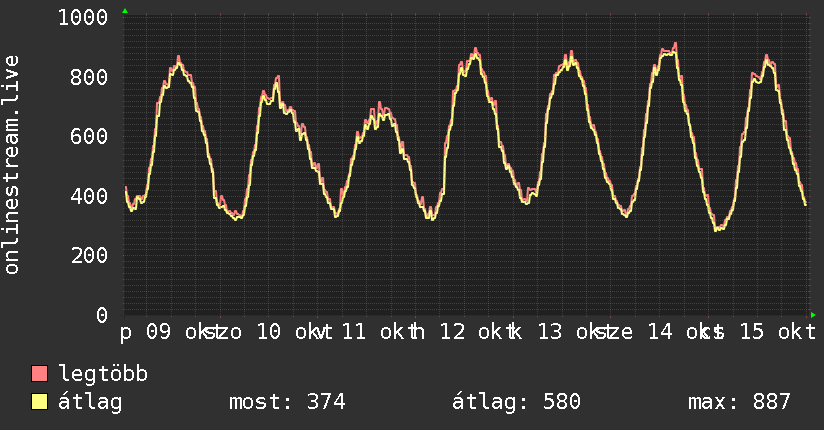
Task: Click the 13 okt date label
Action: [x=570, y=332]
